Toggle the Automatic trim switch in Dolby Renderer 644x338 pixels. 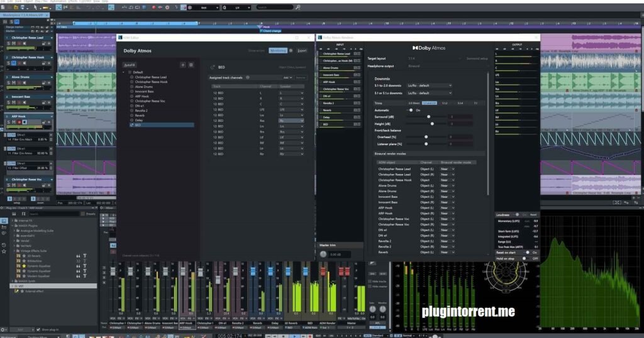coord(410,111)
